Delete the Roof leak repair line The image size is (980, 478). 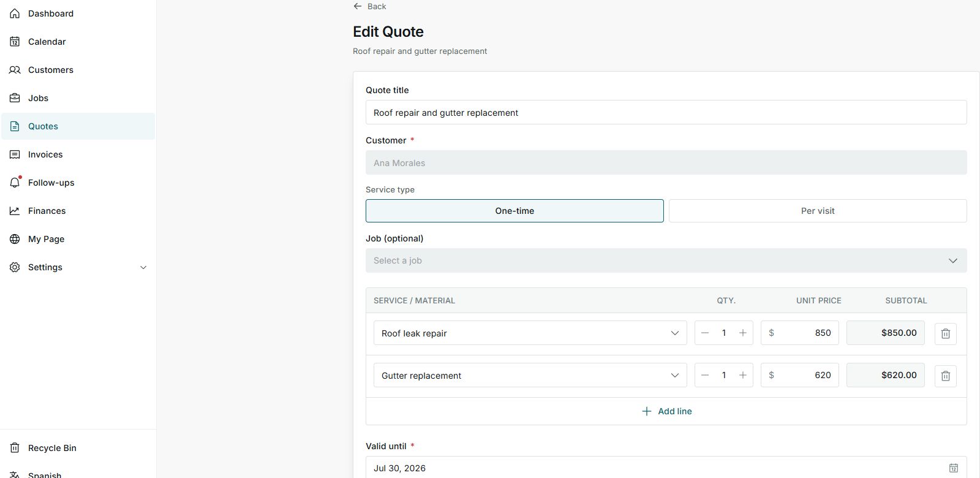[x=946, y=333]
